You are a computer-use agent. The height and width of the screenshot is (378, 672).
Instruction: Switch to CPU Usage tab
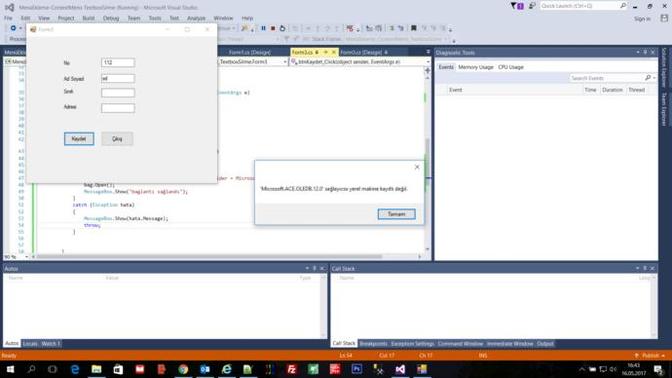pyautogui.click(x=510, y=67)
